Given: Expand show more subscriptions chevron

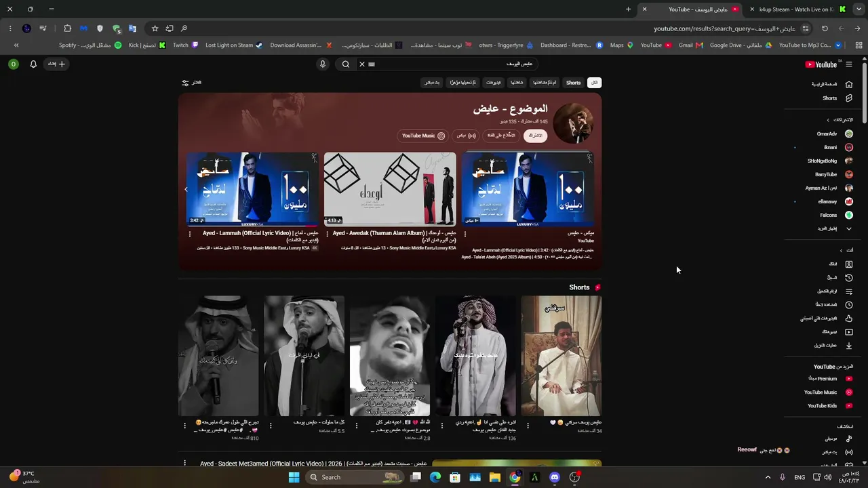Looking at the screenshot, I should pyautogui.click(x=848, y=229).
